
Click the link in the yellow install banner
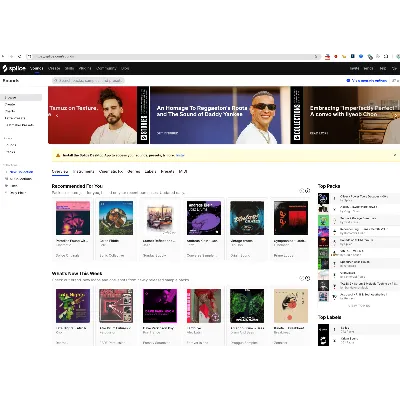click(x=180, y=155)
